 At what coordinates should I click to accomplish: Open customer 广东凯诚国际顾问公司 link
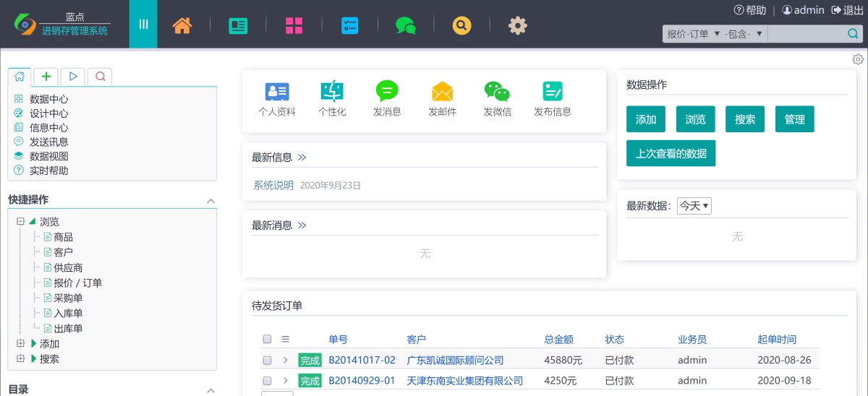pos(455,360)
